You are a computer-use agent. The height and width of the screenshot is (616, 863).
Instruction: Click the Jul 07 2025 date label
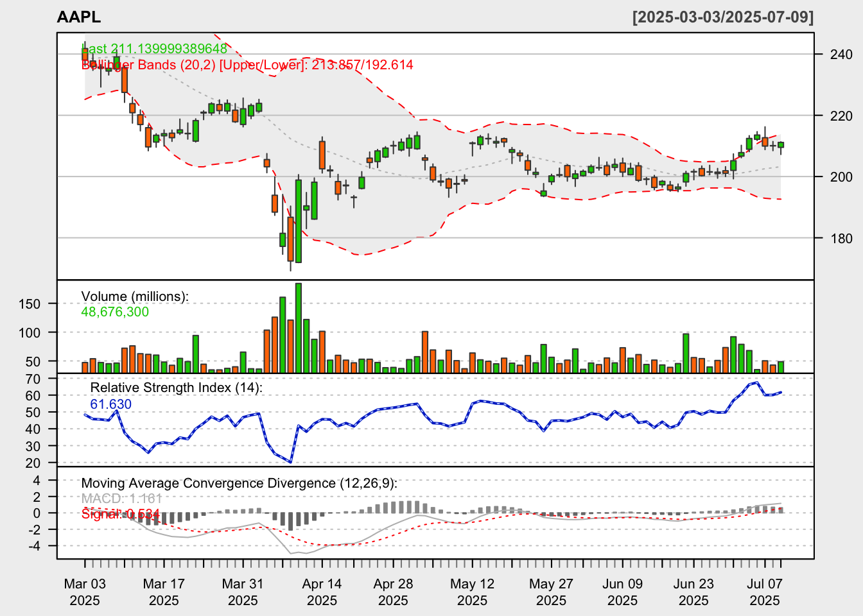click(x=765, y=592)
